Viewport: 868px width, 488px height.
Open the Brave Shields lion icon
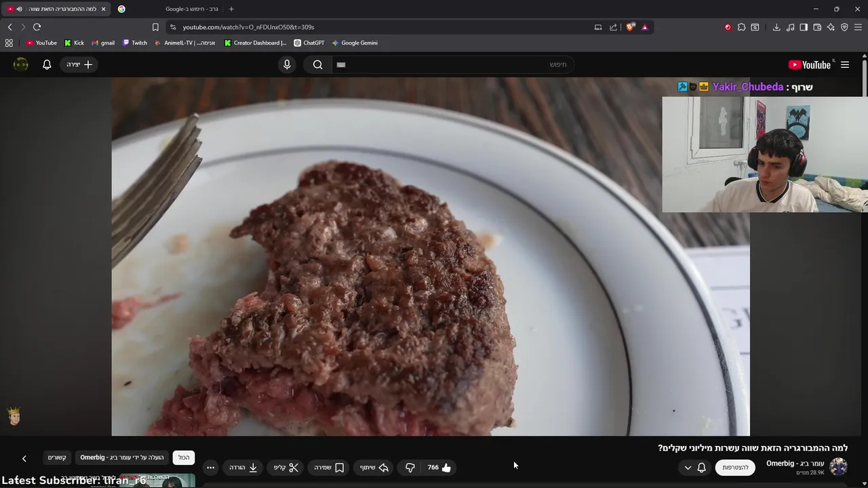click(x=630, y=27)
